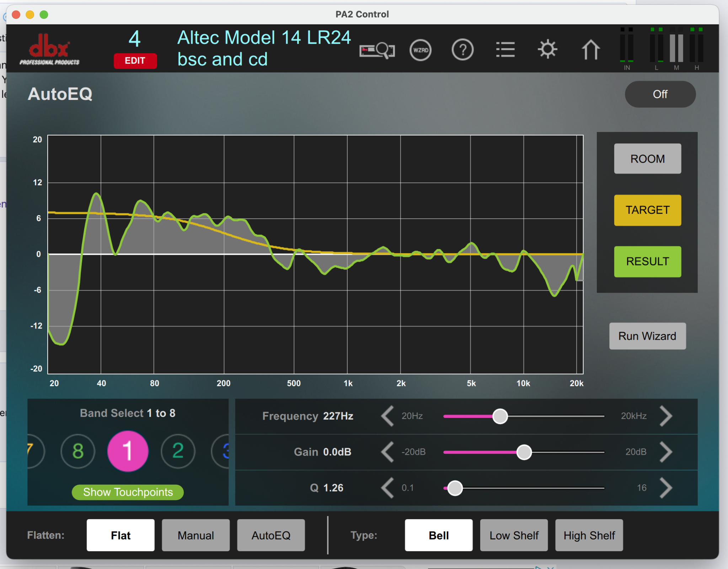Click the dbx Professional Products logo
728x569 pixels.
pyautogui.click(x=49, y=49)
